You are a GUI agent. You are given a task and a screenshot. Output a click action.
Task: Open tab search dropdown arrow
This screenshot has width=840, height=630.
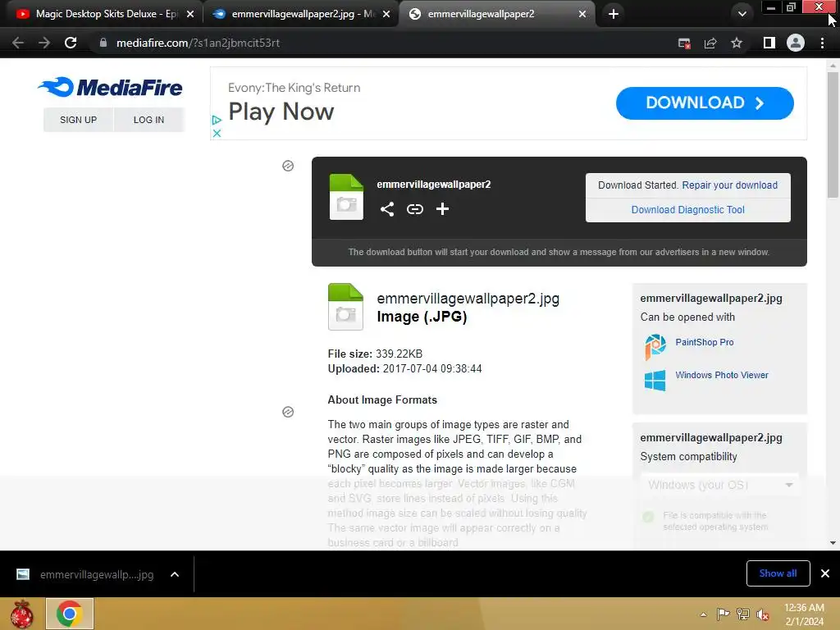742,14
